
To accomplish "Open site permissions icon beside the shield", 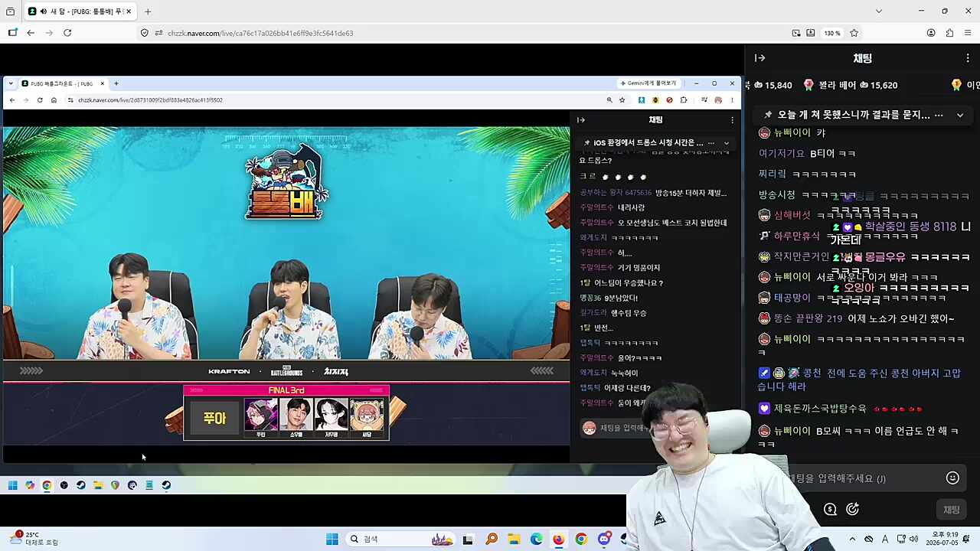I will (x=158, y=33).
